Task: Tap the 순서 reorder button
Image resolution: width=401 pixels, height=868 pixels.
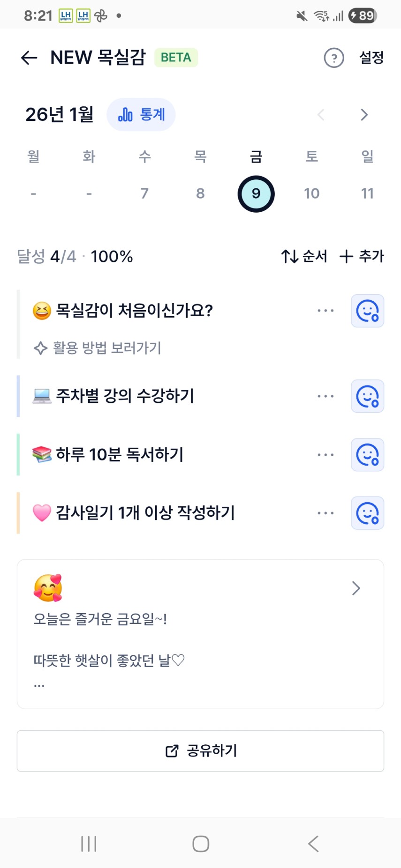Action: click(304, 256)
